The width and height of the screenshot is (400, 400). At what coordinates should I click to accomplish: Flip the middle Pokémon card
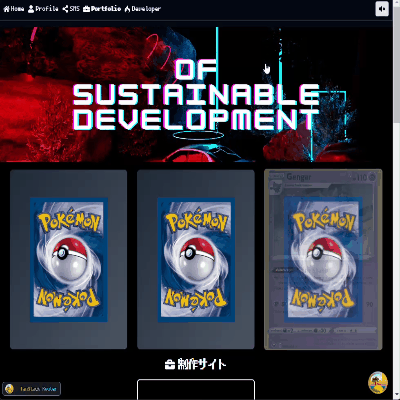click(x=196, y=260)
